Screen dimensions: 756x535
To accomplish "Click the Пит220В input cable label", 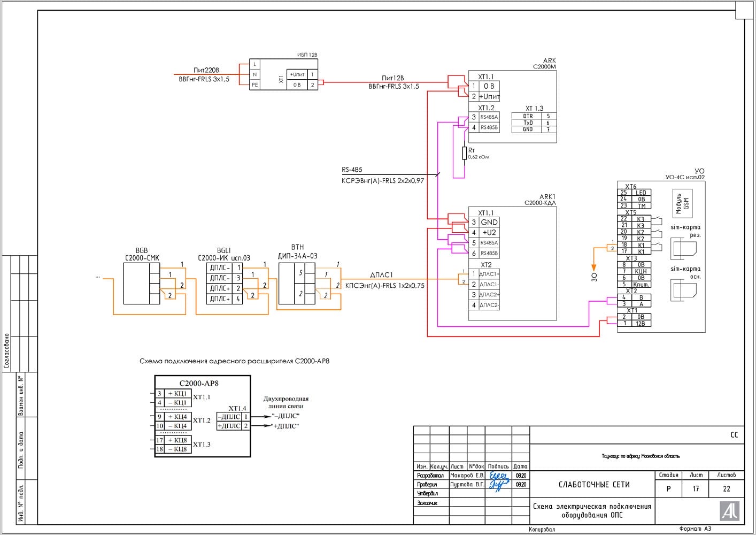I will pyautogui.click(x=206, y=70).
